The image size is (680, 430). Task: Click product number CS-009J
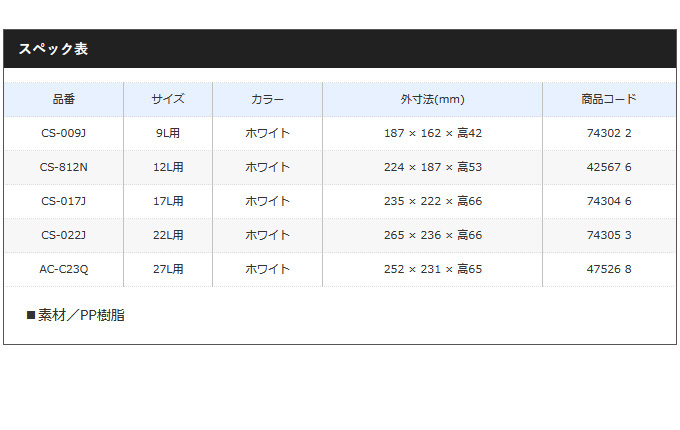pyautogui.click(x=64, y=133)
